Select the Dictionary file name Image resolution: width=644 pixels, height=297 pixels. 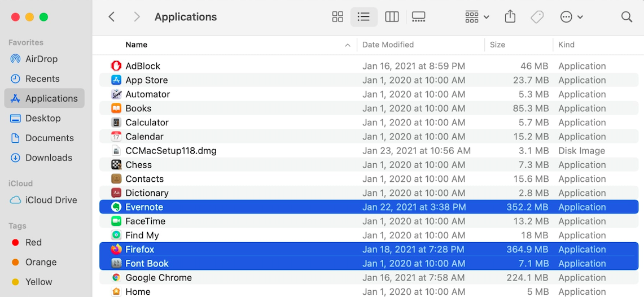click(x=147, y=193)
